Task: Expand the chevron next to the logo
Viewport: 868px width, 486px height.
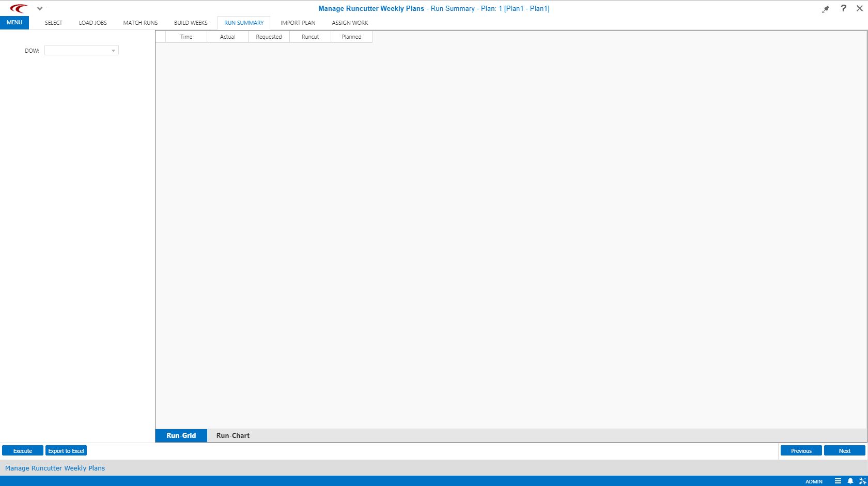Action: tap(40, 8)
